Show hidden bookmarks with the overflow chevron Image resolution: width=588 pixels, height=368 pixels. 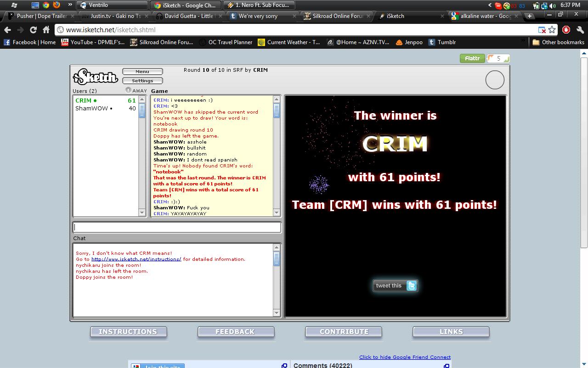[523, 41]
